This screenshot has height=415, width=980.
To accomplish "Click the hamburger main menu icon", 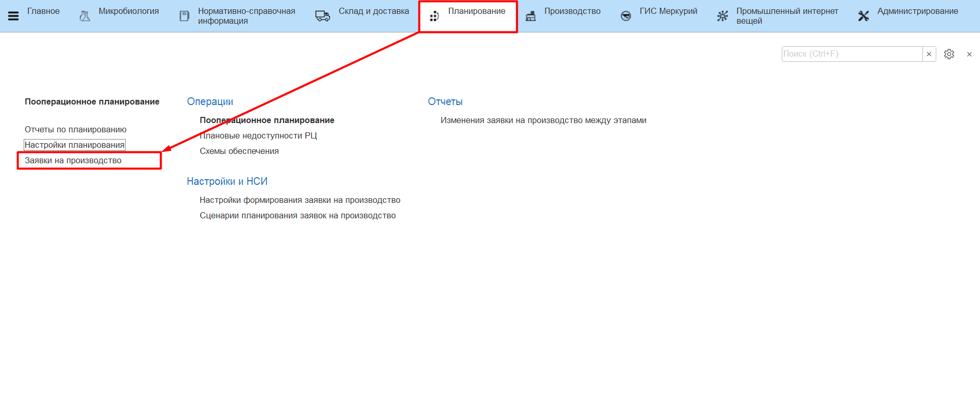I will click(x=13, y=16).
